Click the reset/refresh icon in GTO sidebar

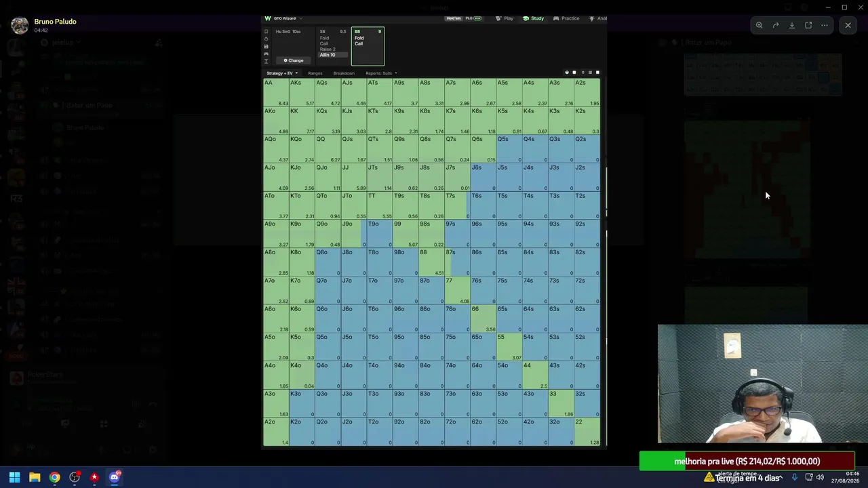266,39
